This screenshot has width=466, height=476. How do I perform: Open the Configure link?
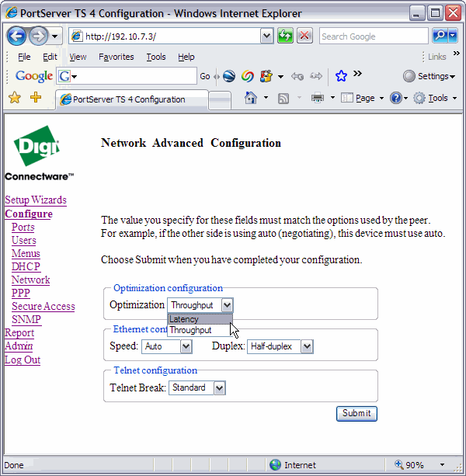[29, 214]
